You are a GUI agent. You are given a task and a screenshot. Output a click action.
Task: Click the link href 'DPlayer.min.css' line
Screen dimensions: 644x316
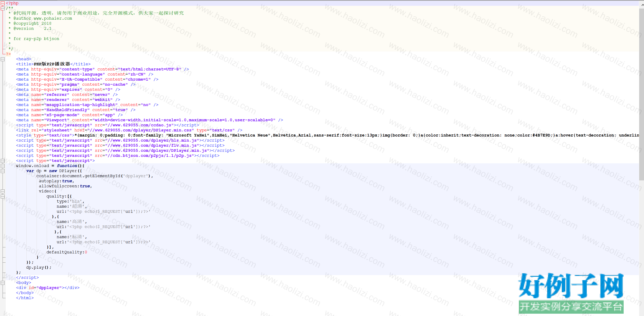pyautogui.click(x=129, y=130)
